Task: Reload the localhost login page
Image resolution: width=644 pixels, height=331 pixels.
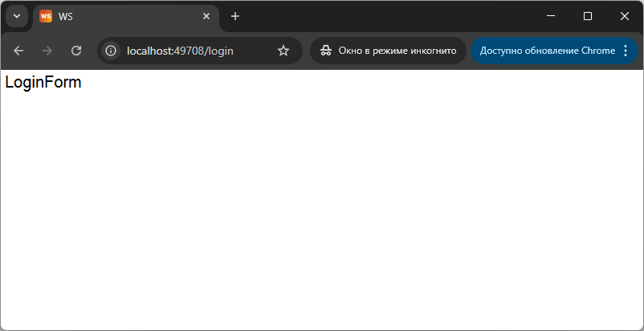Action: [x=76, y=51]
